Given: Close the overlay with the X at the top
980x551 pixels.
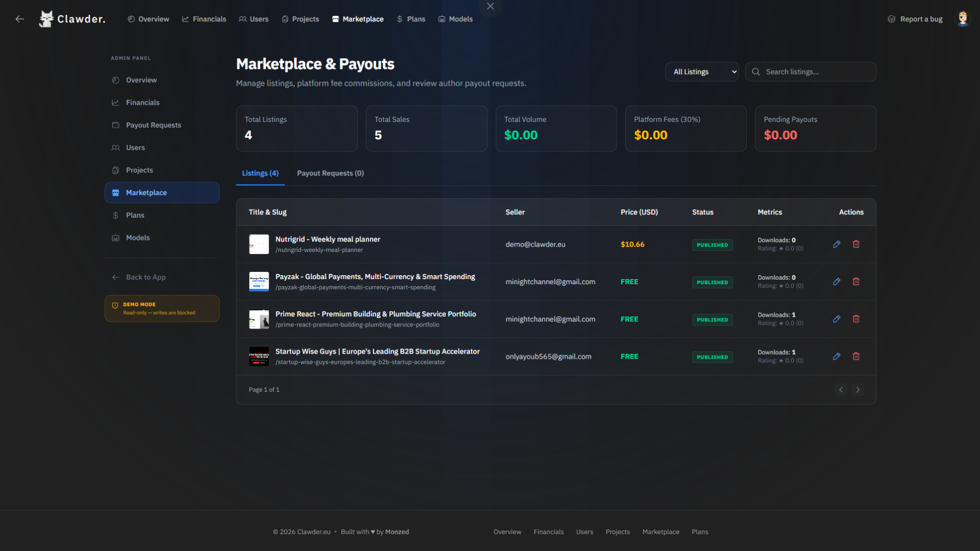Looking at the screenshot, I should [x=491, y=6].
